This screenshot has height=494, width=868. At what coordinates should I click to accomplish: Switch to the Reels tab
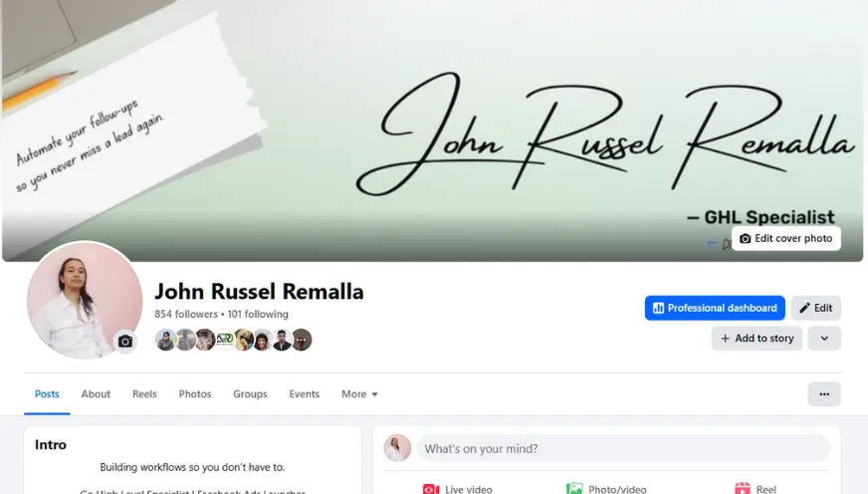pos(144,394)
